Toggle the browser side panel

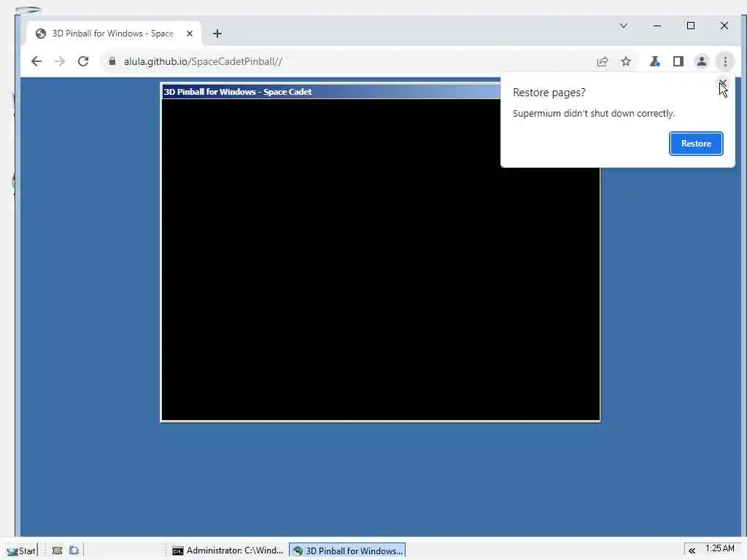[x=678, y=61]
